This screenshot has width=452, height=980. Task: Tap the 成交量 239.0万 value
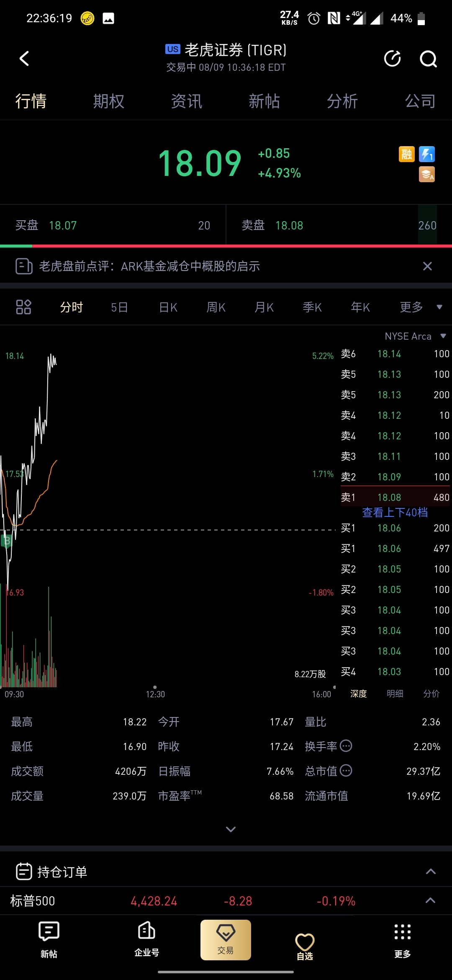(129, 796)
